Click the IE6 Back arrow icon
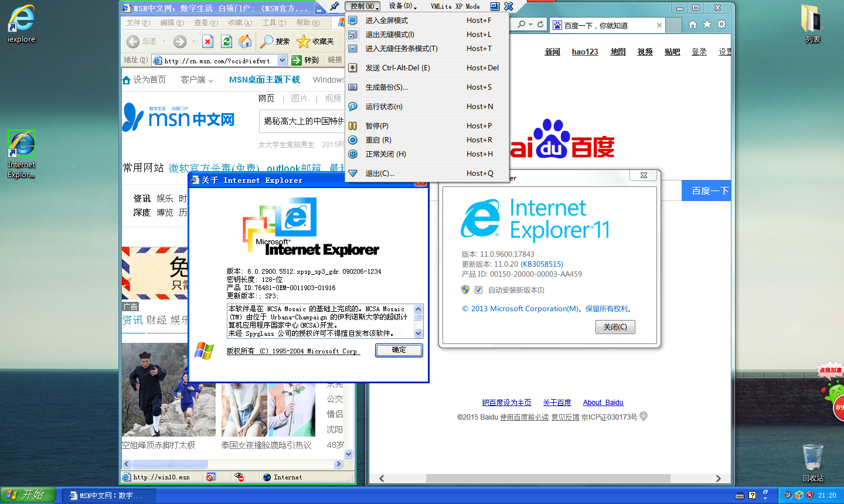This screenshot has width=844, height=504. (x=133, y=42)
